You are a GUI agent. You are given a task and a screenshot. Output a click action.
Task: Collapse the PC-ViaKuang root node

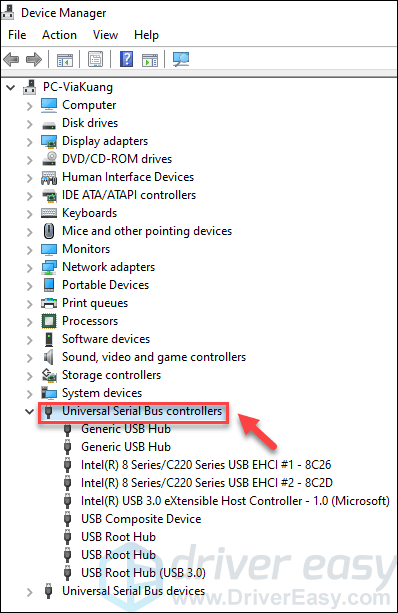[x=11, y=88]
